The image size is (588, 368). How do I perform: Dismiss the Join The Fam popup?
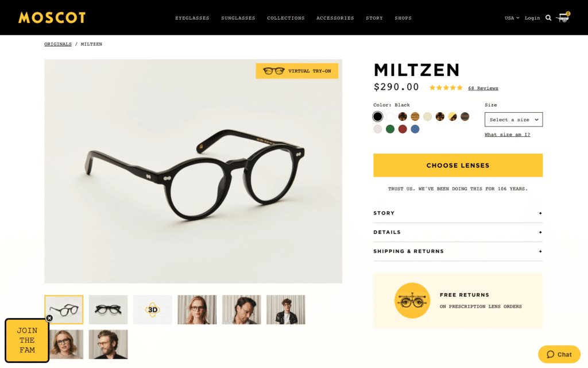point(49,318)
